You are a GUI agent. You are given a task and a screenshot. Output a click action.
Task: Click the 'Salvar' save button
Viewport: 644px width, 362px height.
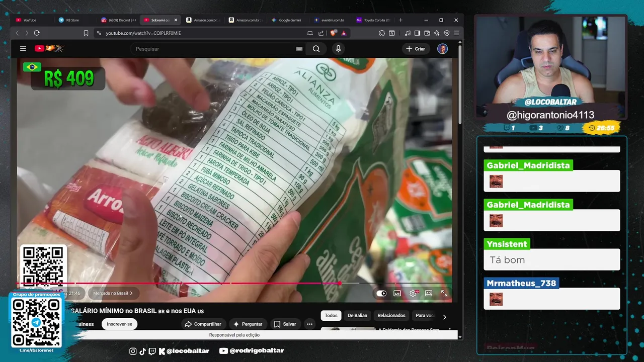[285, 324]
